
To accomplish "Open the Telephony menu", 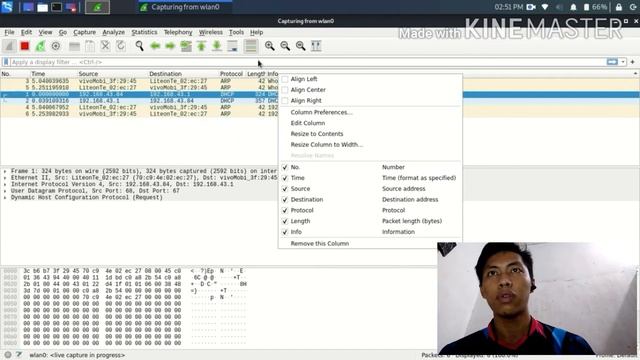I will tap(178, 32).
